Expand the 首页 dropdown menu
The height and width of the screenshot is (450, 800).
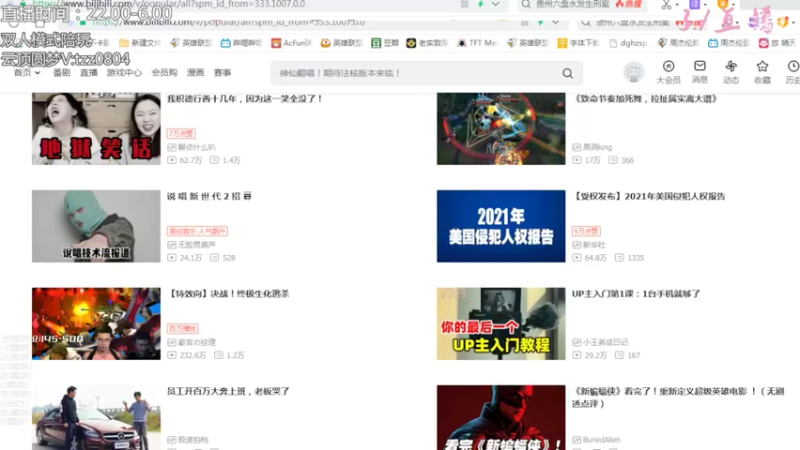tap(27, 72)
